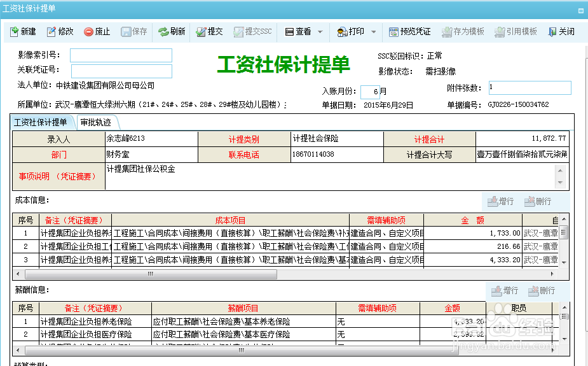588x366 pixels.
Task: Click 增行 icon in 薪酬信息 section
Action: point(496,290)
